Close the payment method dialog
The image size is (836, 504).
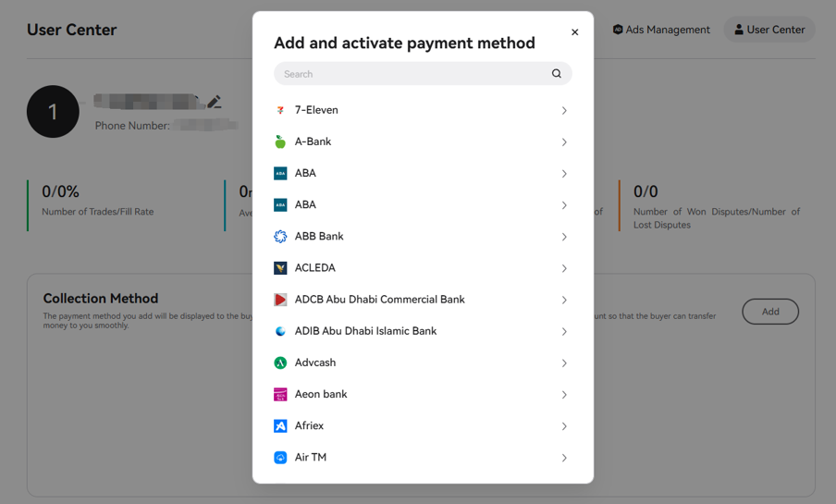[x=575, y=32]
